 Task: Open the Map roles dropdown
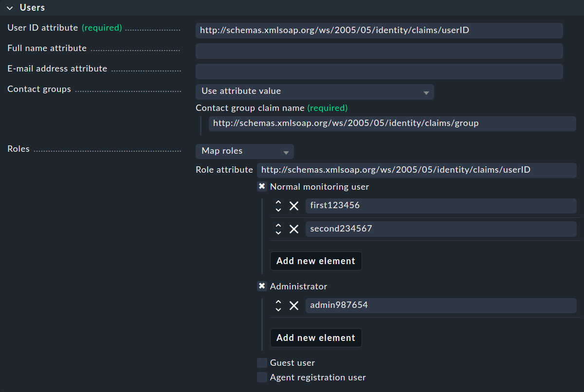coord(244,151)
